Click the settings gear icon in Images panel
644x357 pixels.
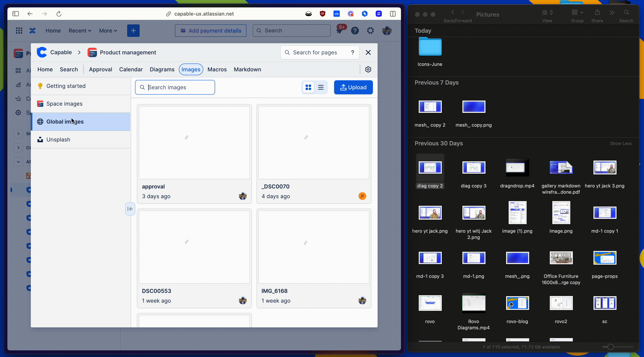[x=368, y=69]
